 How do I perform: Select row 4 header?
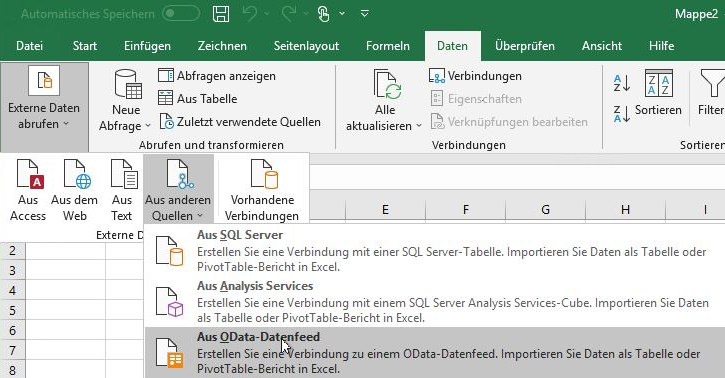tap(12, 291)
